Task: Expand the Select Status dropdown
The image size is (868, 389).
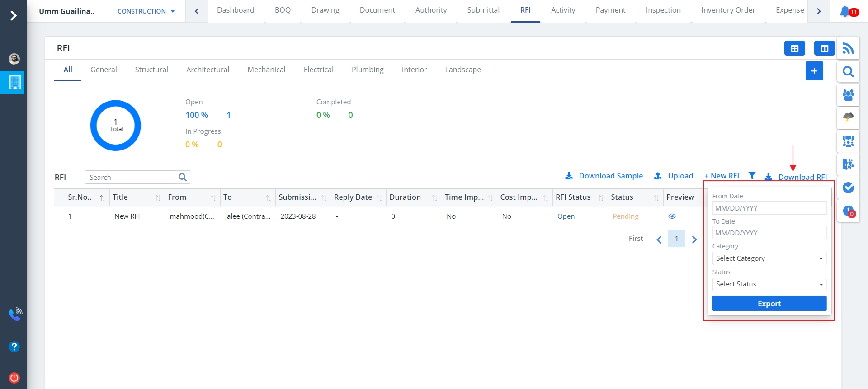Action: pos(769,284)
